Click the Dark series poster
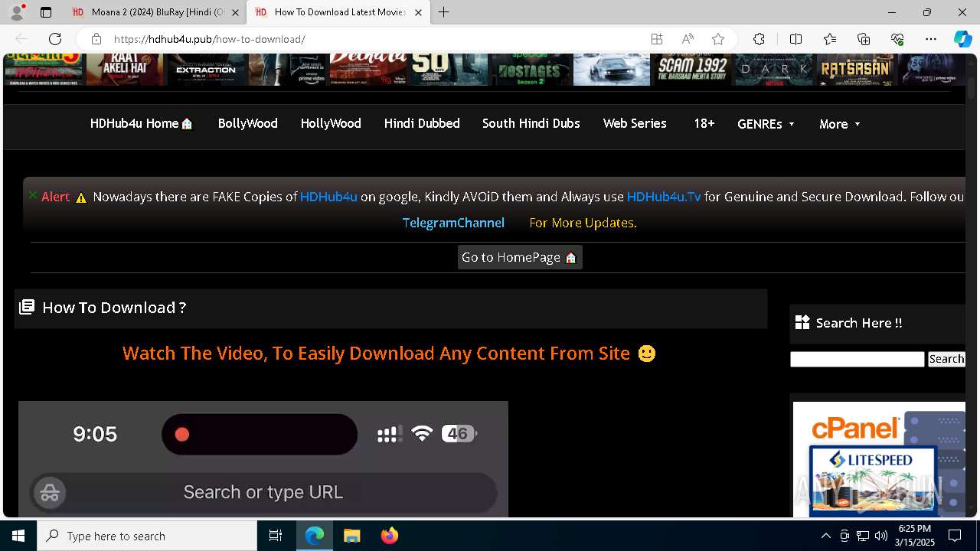The width and height of the screenshot is (980, 551). (773, 69)
